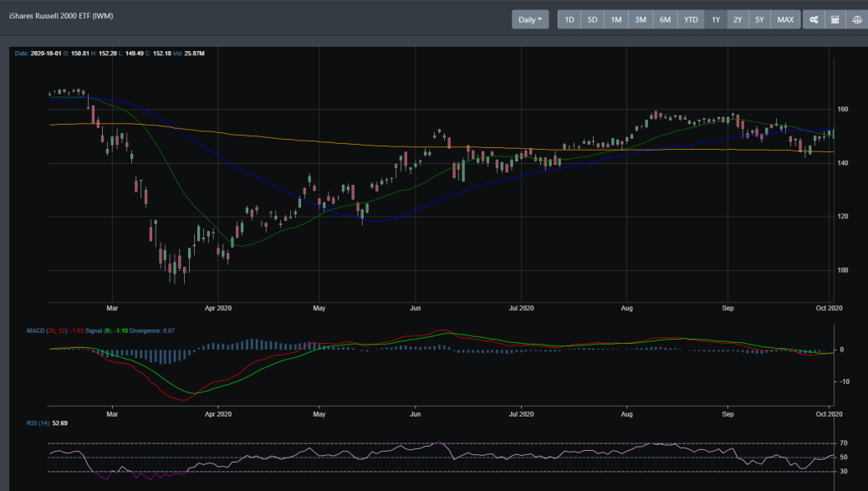Screen dimensions: 868x491
Task: Switch chart to 3M range
Action: point(641,19)
